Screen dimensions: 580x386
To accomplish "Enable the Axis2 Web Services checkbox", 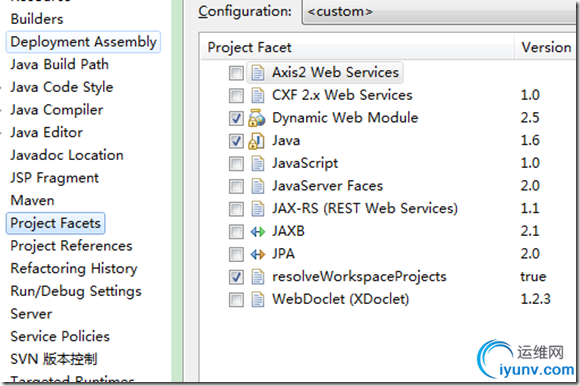I will pos(236,73).
